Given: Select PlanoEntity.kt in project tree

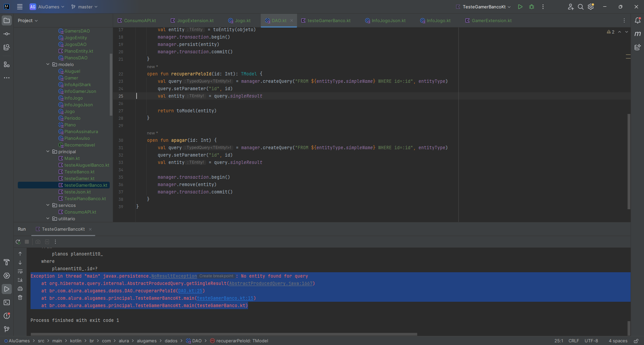Looking at the screenshot, I should click(x=79, y=51).
